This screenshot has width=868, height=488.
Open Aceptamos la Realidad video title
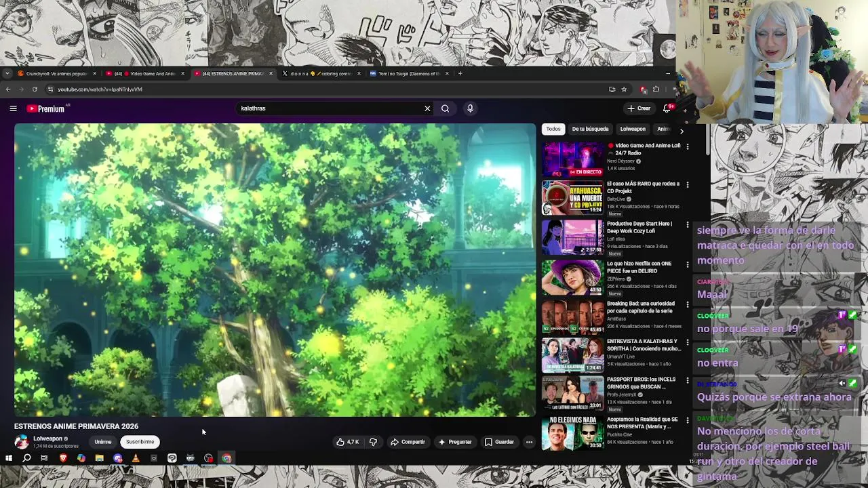point(642,423)
